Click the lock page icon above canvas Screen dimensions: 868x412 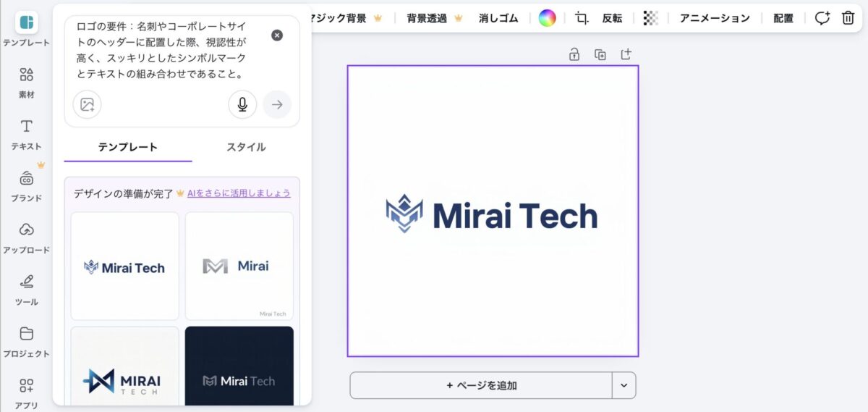(x=574, y=54)
